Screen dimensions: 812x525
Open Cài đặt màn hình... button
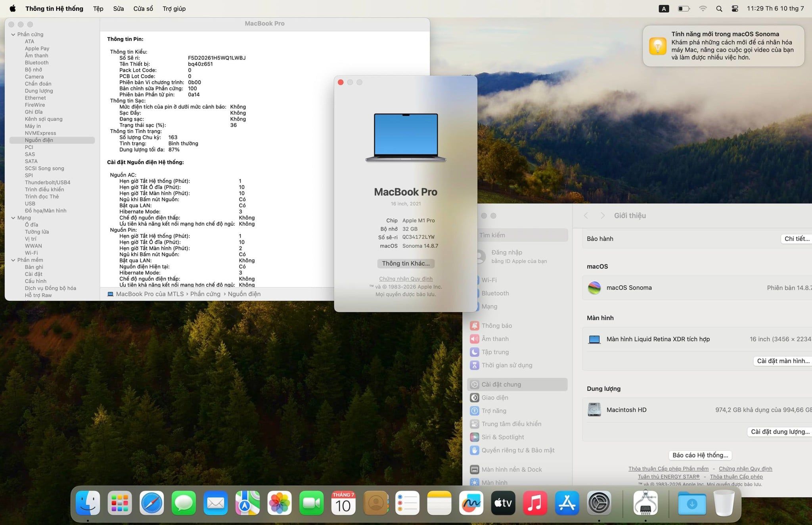point(782,361)
